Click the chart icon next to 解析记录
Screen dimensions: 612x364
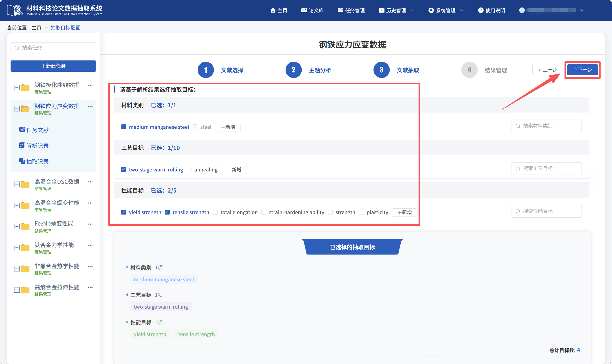click(22, 146)
